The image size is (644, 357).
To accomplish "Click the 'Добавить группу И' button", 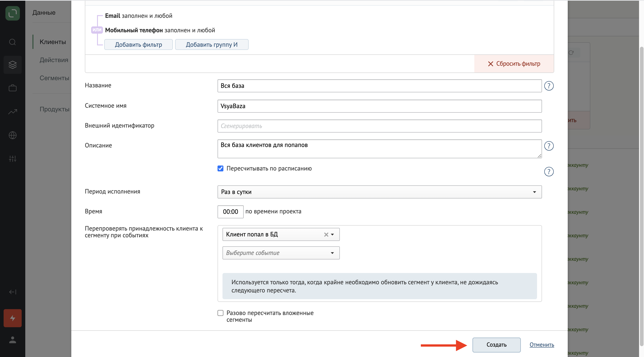I will pyautogui.click(x=211, y=44).
